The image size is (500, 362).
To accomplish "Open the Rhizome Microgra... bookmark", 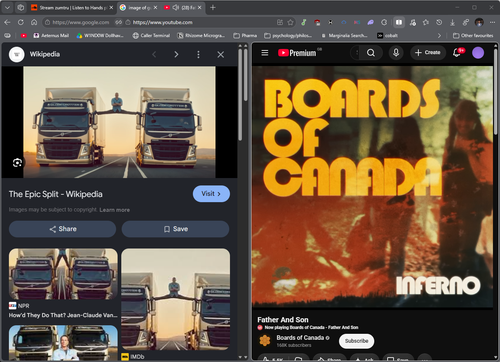I will (201, 35).
